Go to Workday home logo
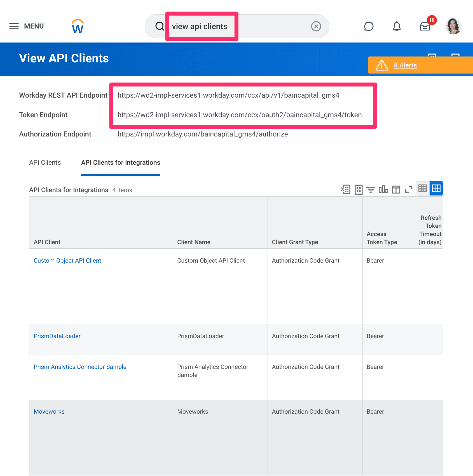This screenshot has width=473, height=476. tap(78, 26)
